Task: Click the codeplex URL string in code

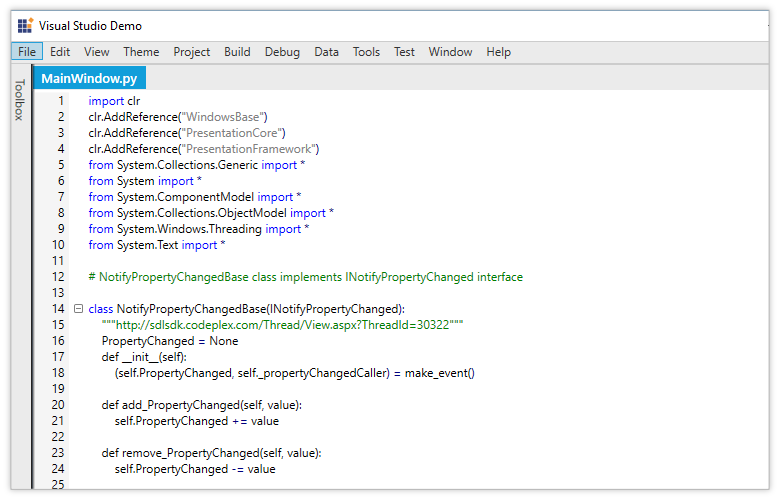Action: [x=282, y=325]
